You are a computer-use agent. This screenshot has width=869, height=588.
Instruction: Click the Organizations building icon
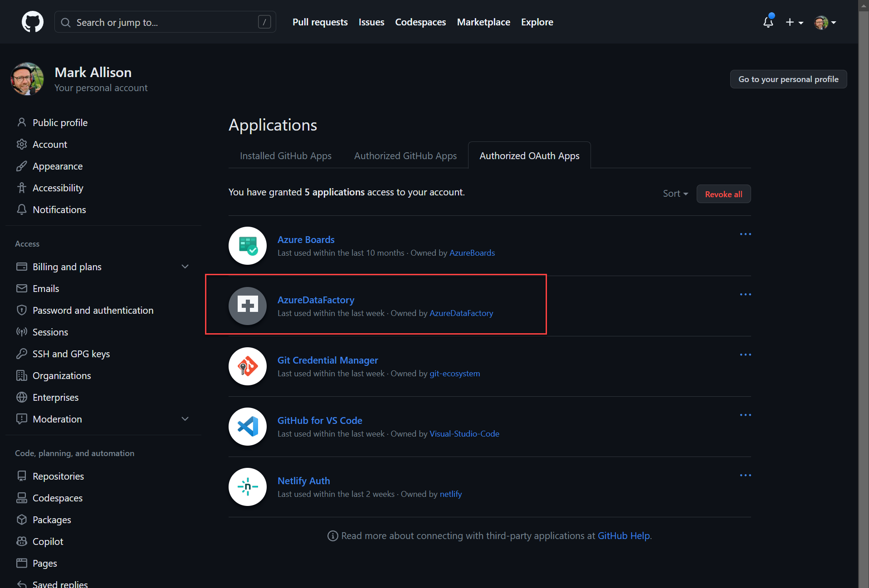(21, 375)
